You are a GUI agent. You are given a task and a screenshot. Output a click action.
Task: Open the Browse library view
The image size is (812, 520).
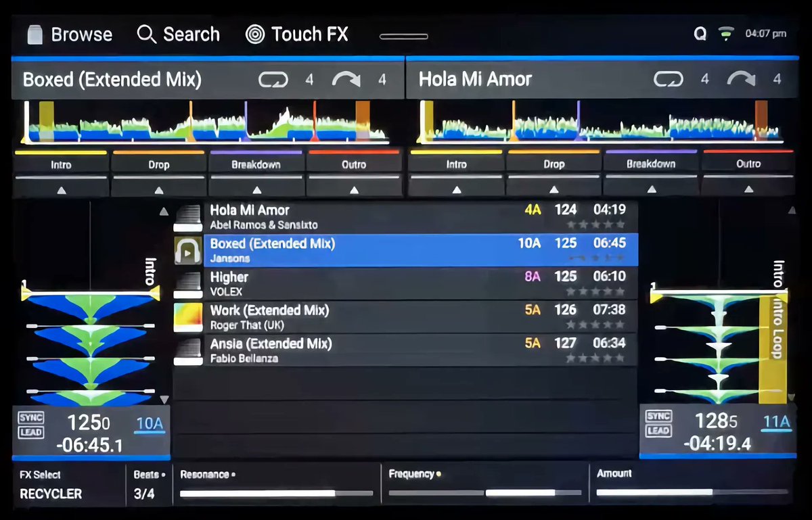pyautogui.click(x=69, y=34)
